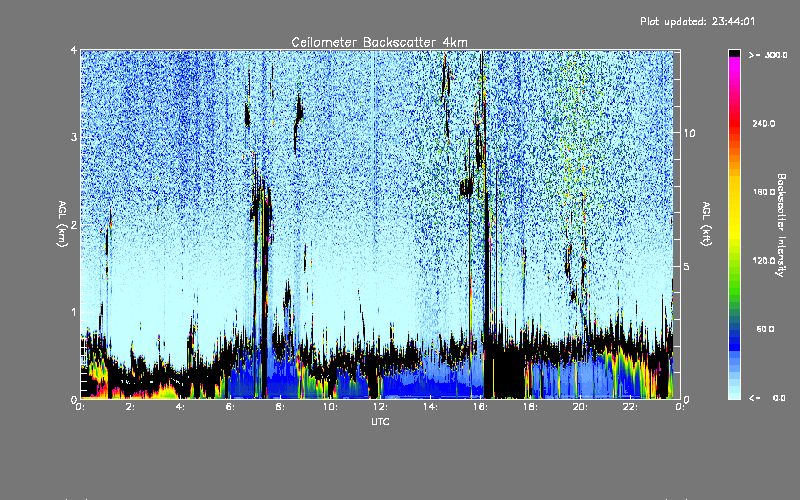Image resolution: width=800 pixels, height=500 pixels.
Task: Click the '1' km tick on left axis
Action: [74, 312]
